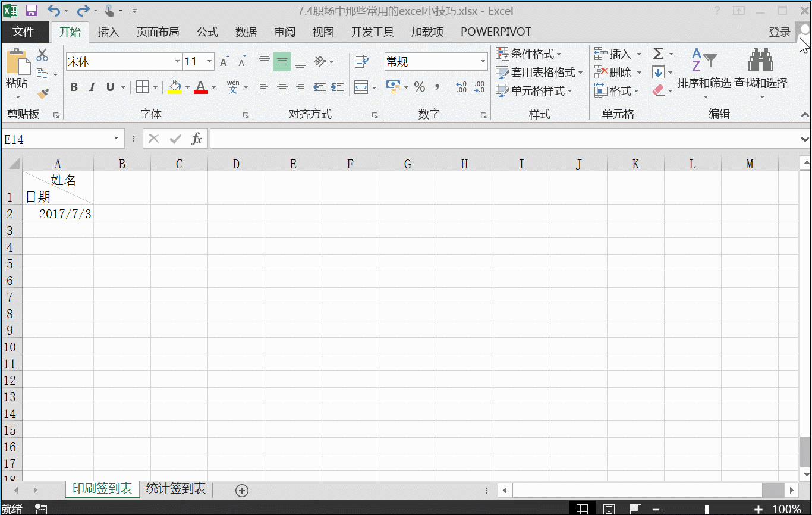
Task: Open the font name dropdown
Action: coord(177,61)
